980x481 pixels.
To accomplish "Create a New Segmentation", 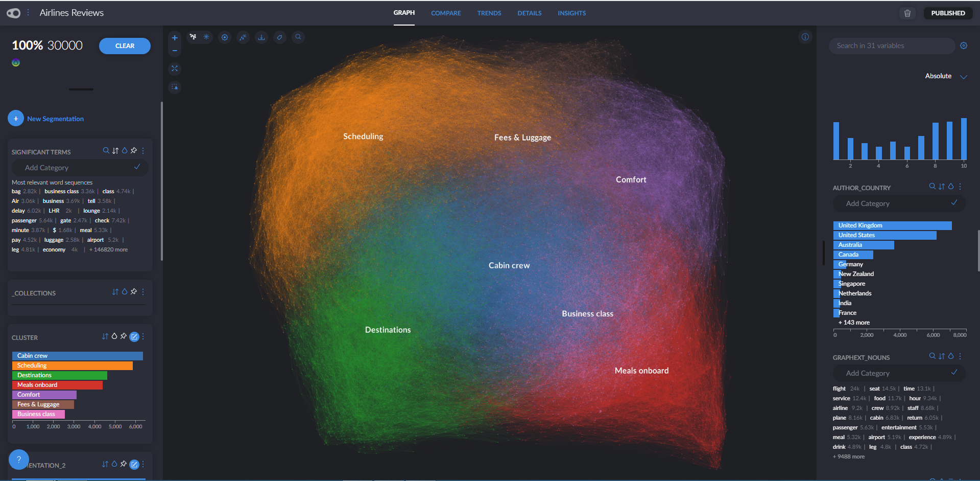I will point(46,119).
